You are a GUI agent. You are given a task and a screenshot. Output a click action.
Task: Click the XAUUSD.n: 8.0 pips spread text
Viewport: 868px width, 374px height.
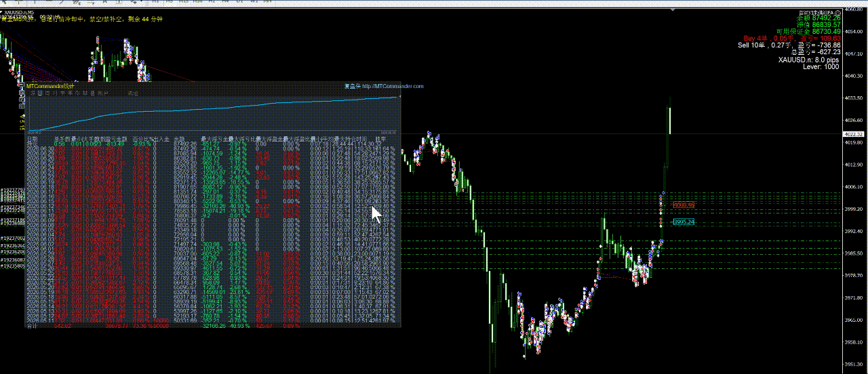[x=809, y=60]
